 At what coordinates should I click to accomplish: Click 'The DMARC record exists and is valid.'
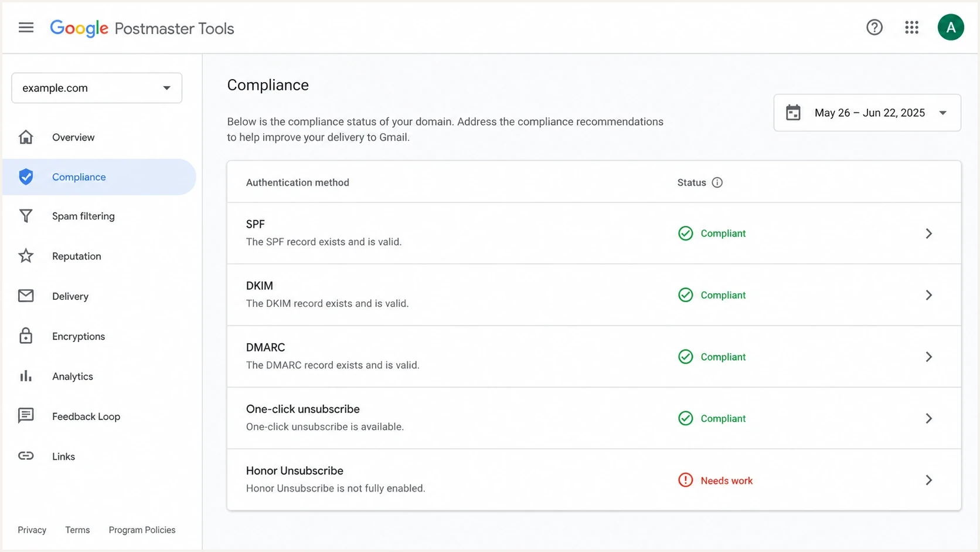point(333,365)
